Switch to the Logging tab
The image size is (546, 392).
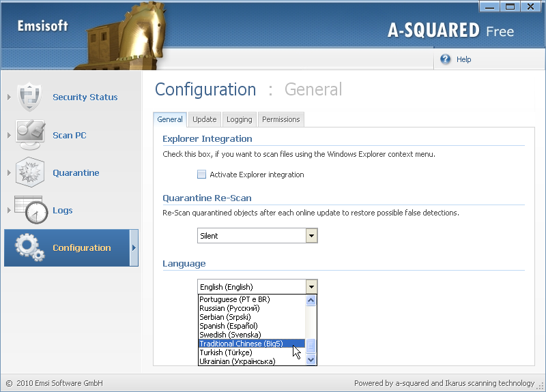240,119
